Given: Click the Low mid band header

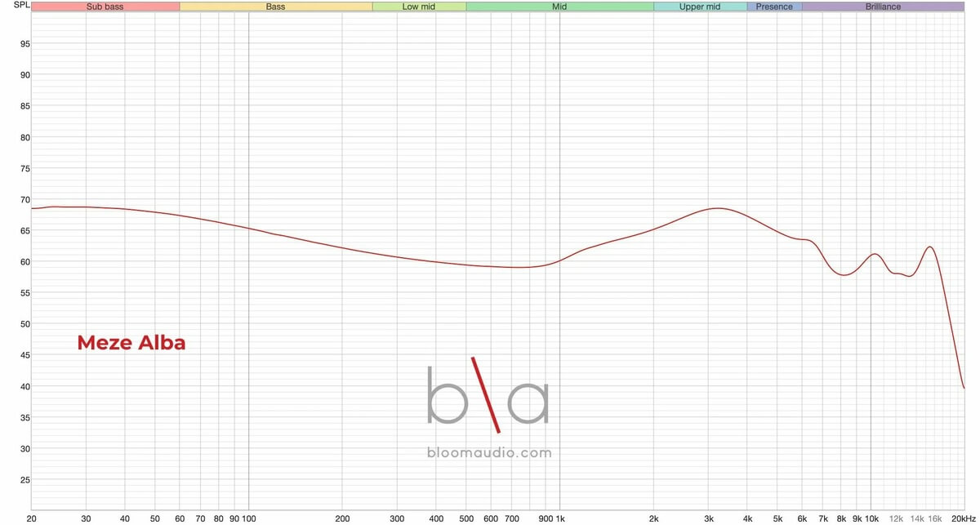Looking at the screenshot, I should coord(419,7).
